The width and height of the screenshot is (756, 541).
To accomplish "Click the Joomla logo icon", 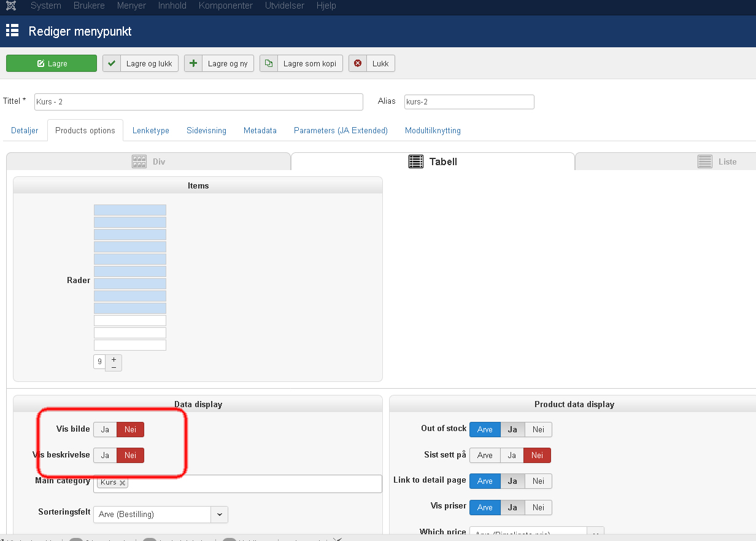I will click(x=10, y=6).
